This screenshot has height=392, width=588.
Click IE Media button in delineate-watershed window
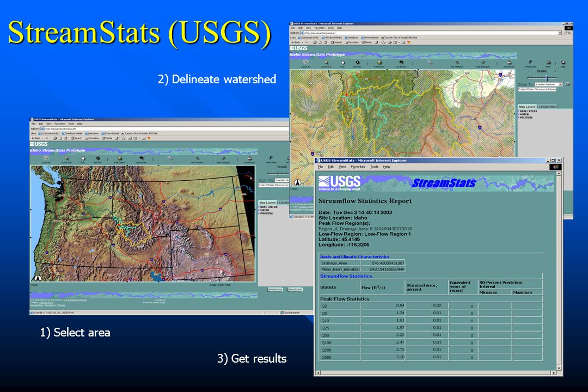point(367,42)
